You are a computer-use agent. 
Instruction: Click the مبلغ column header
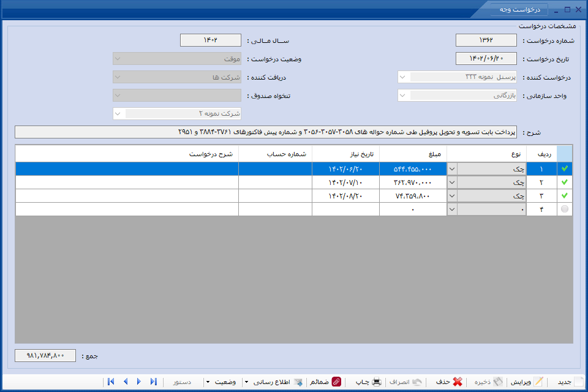pos(413,154)
